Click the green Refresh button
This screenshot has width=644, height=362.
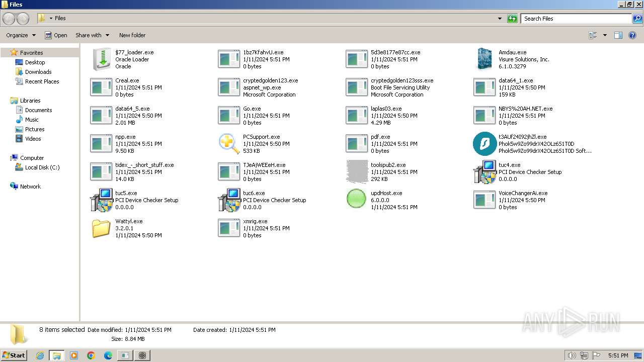[512, 19]
